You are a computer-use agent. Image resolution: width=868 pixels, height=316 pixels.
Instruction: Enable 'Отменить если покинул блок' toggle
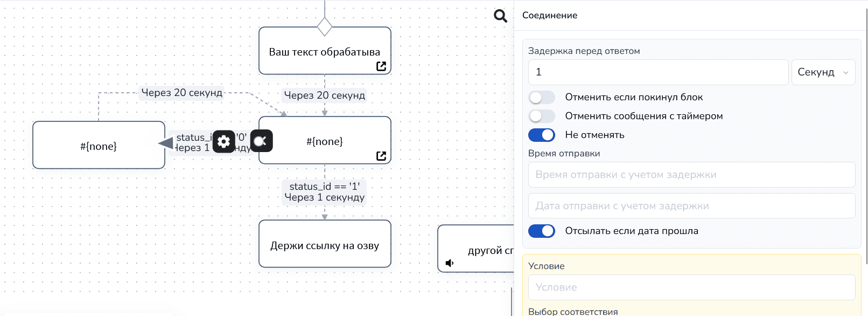(x=541, y=98)
